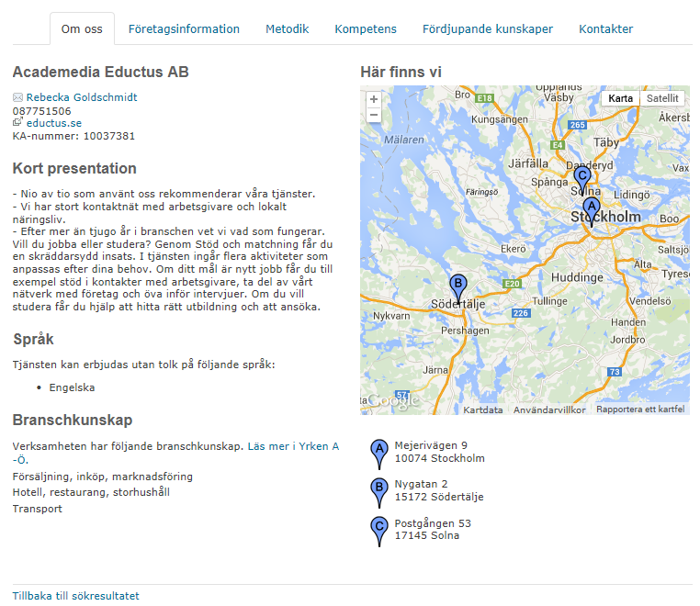
Task: Click the Ekerö label on the map
Action: coord(513,249)
